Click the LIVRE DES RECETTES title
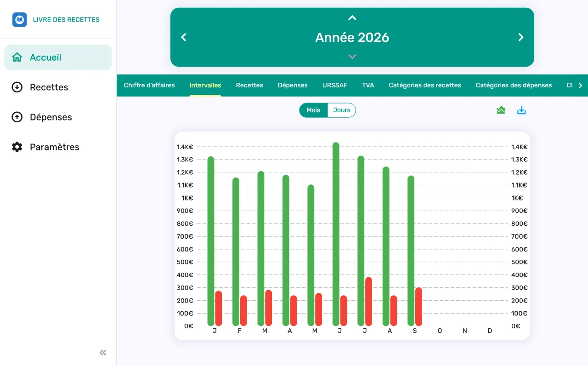The height and width of the screenshot is (366, 588). pos(66,20)
